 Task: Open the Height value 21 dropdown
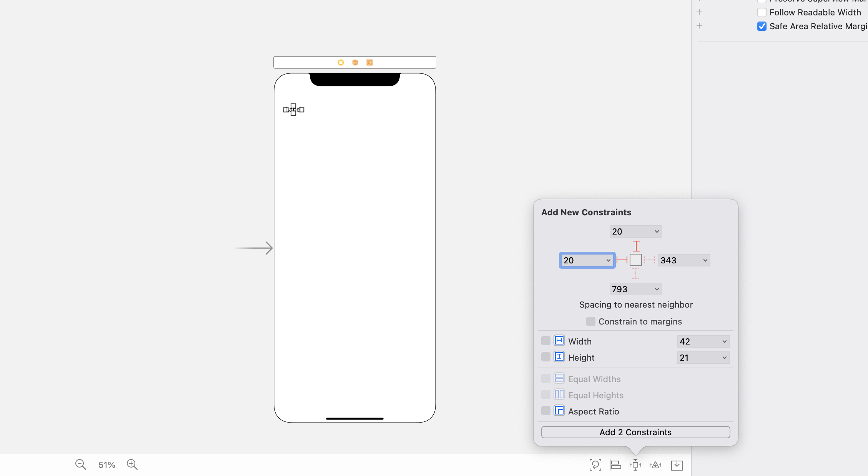coord(724,358)
